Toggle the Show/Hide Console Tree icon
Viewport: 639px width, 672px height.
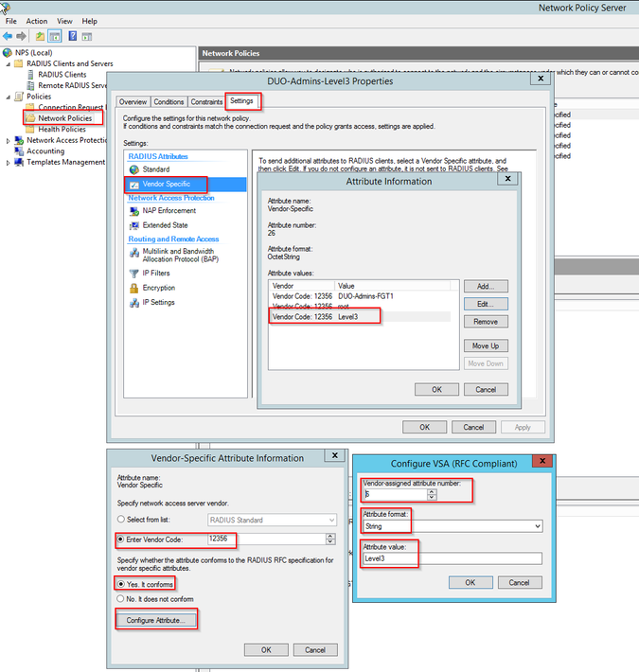click(x=55, y=36)
